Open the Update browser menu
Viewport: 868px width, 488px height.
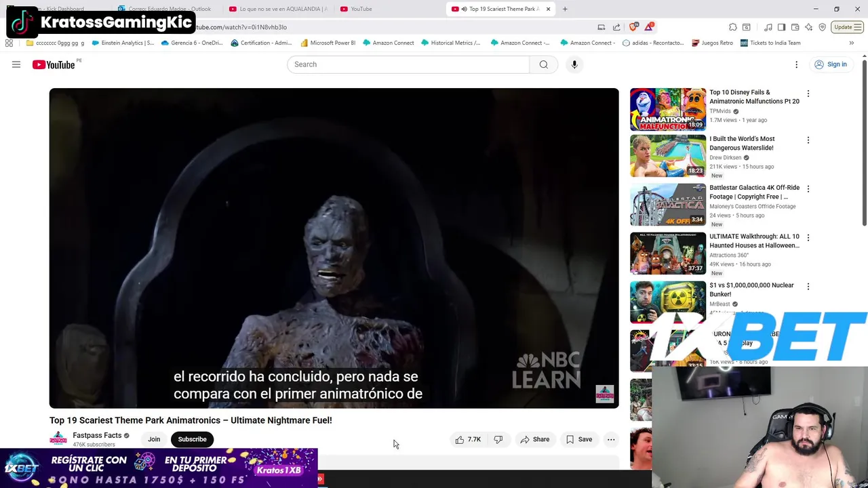point(847,27)
